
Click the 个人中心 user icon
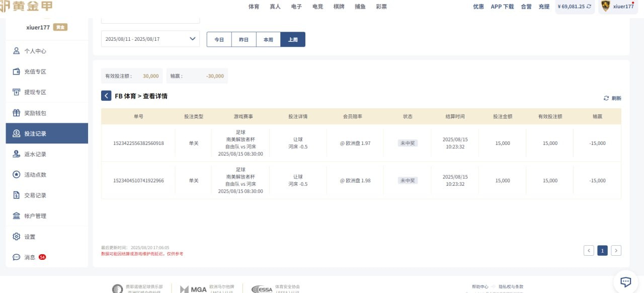tap(16, 51)
